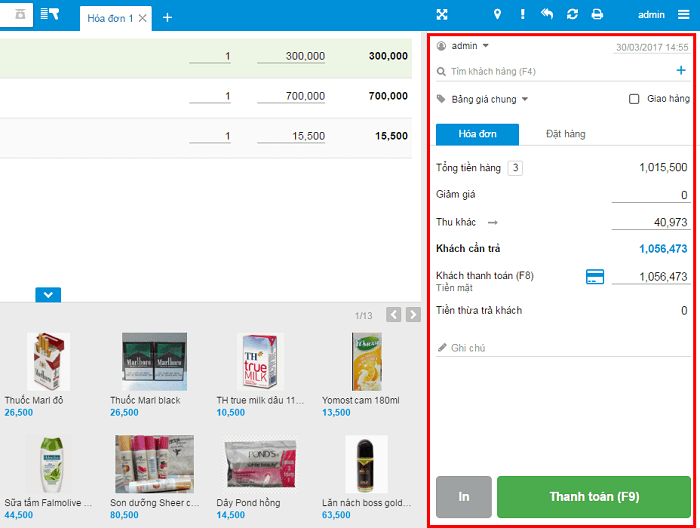Switch to the Đặt hàng tab
This screenshot has height=528, width=700.
click(x=565, y=134)
